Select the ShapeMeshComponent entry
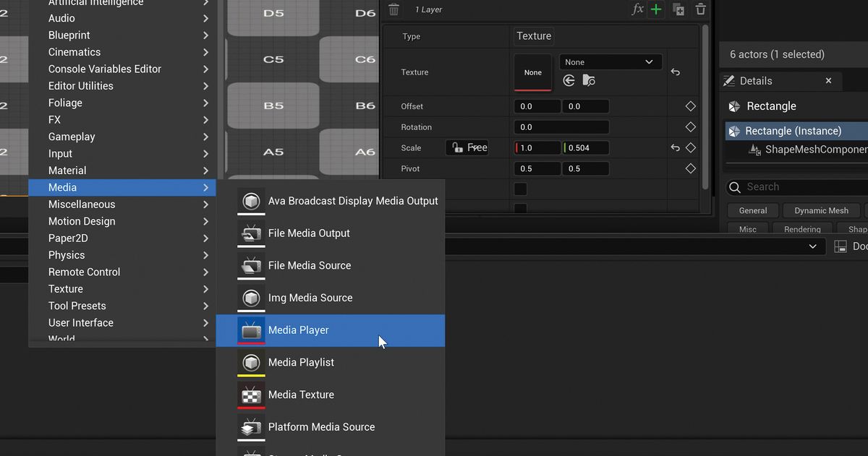The height and width of the screenshot is (456, 868). [816, 149]
